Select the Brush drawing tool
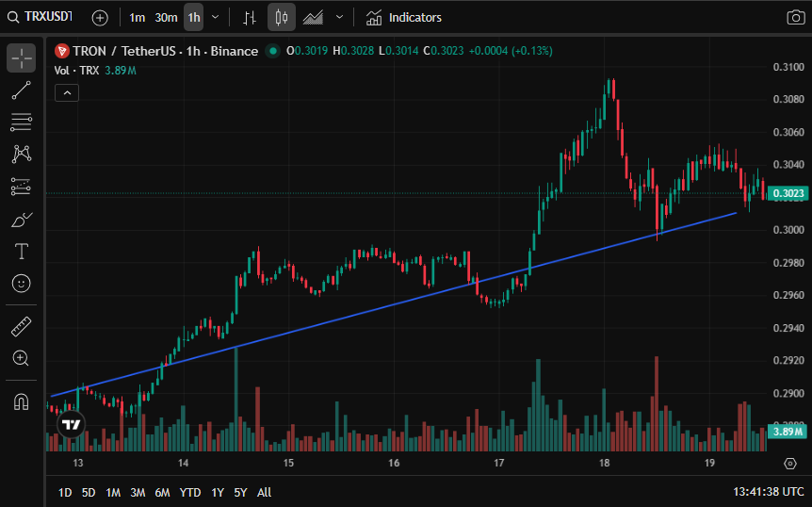Viewport: 812px width, 507px height. click(22, 220)
